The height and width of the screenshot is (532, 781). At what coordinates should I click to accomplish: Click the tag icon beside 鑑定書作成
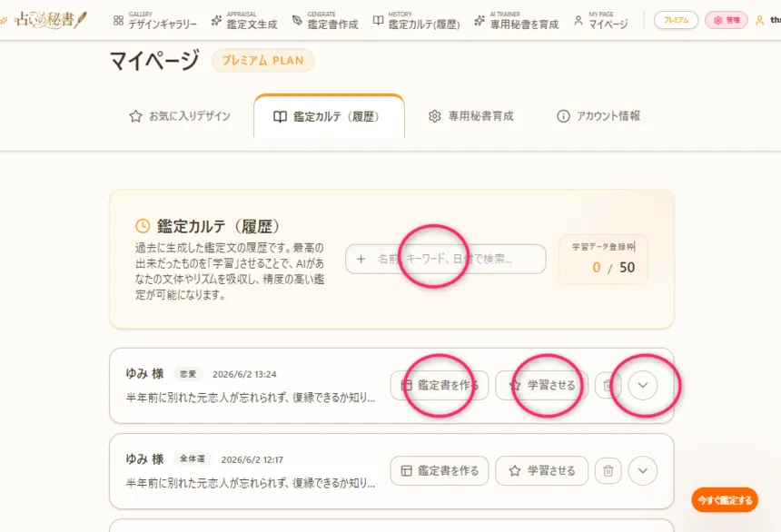[297, 20]
